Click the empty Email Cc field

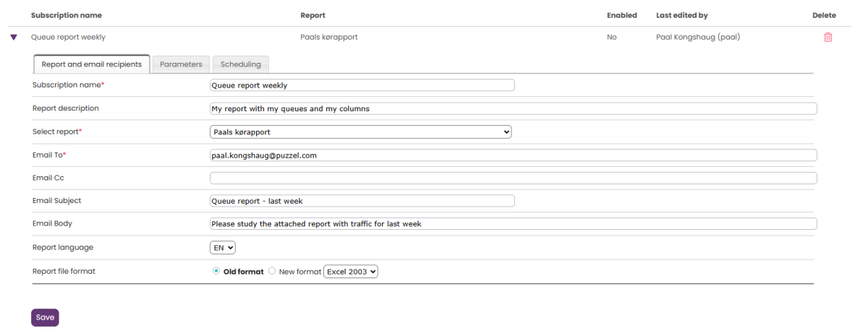coord(514,178)
